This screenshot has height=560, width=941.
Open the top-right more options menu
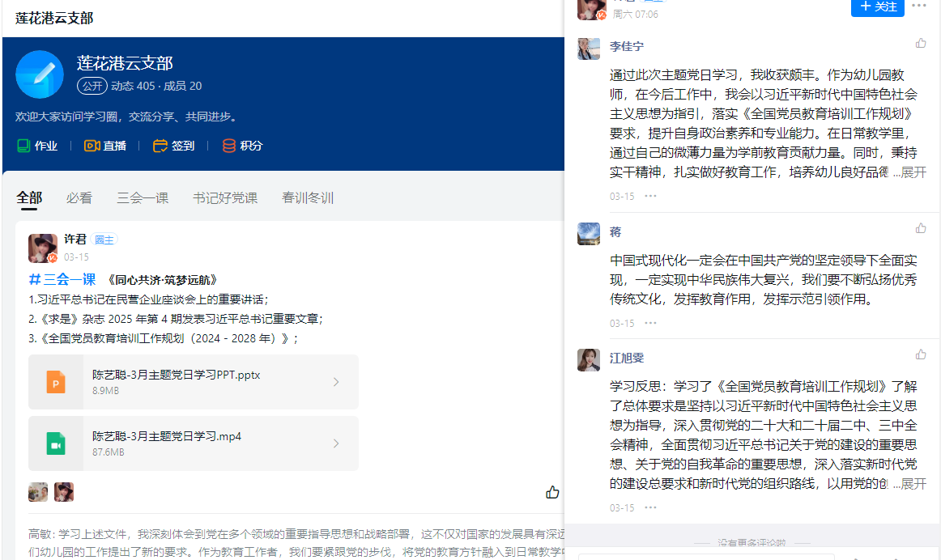pos(919,6)
